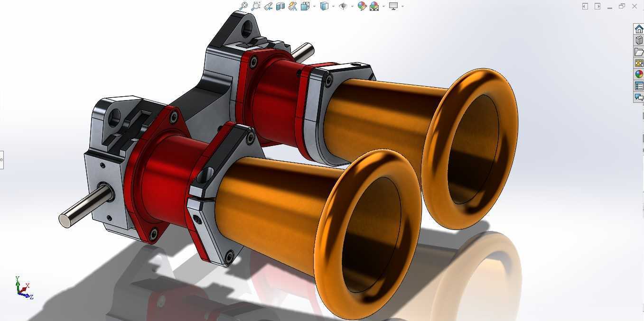
Task: Open the Edit Appearance tool
Action: (x=362, y=6)
